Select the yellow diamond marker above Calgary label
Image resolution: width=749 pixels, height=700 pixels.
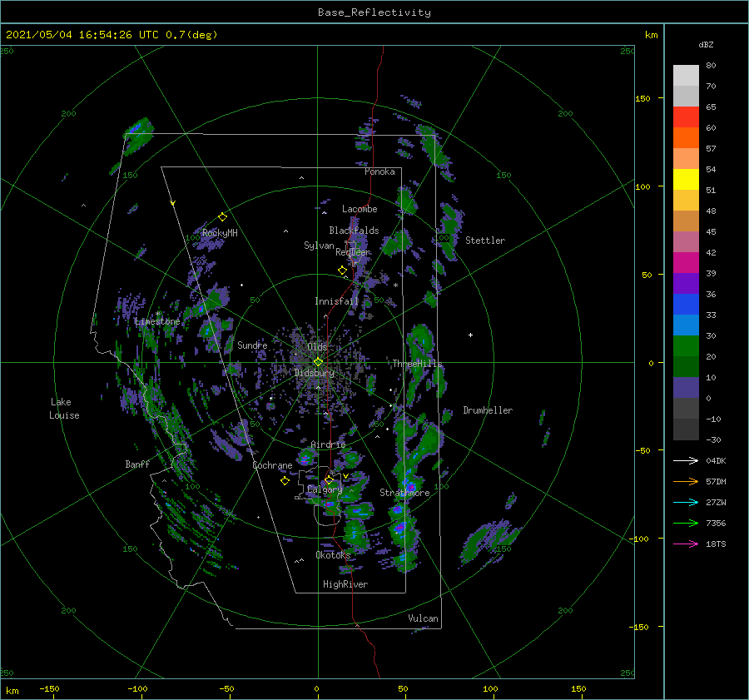coord(329,479)
